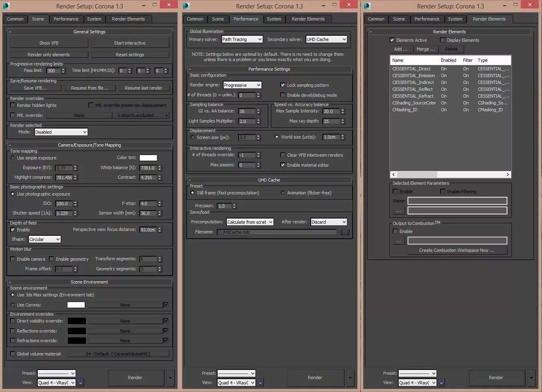The width and height of the screenshot is (542, 392).
Task: Enable geometry motion blur checkbox
Action: pos(51,259)
